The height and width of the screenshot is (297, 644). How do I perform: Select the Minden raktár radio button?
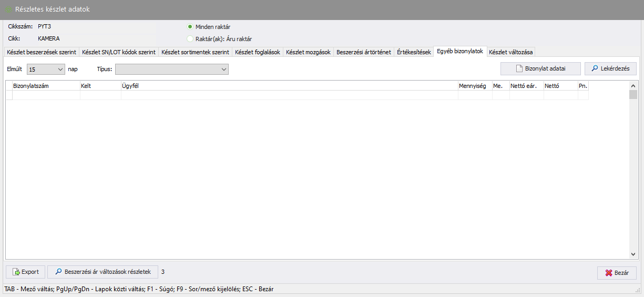pyautogui.click(x=190, y=27)
